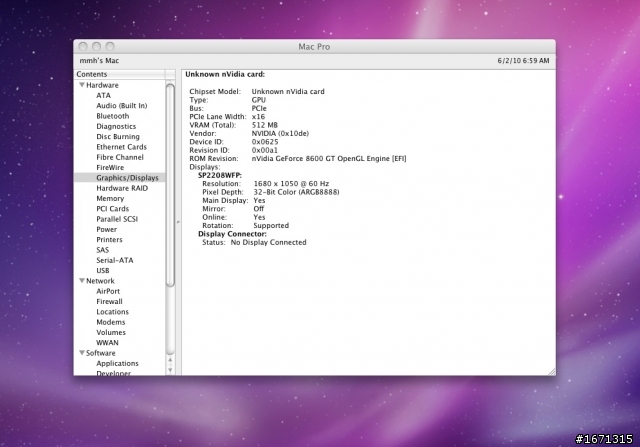
Task: Close the Mac Pro window
Action: pos(83,47)
